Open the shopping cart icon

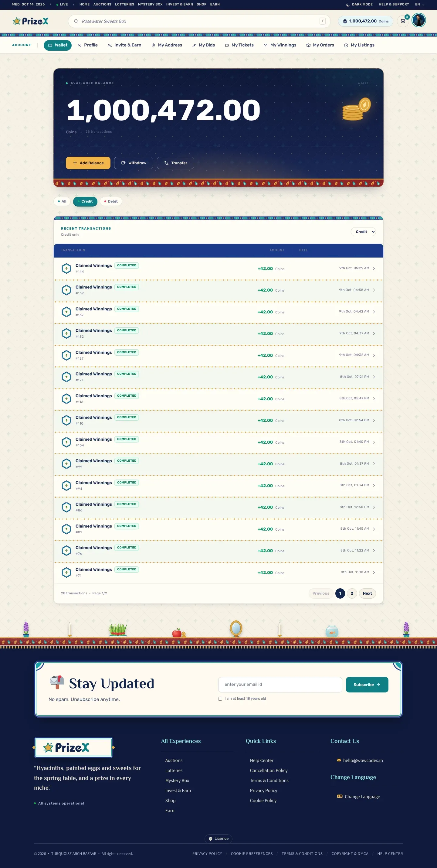[x=403, y=21]
